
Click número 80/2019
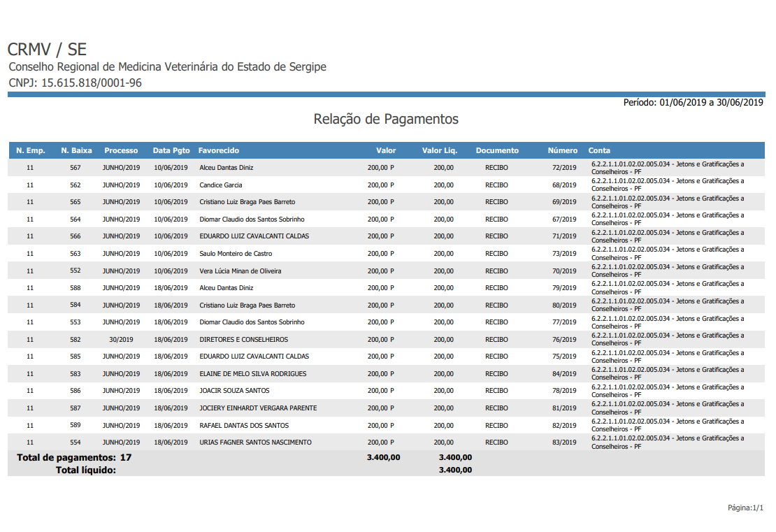565,305
